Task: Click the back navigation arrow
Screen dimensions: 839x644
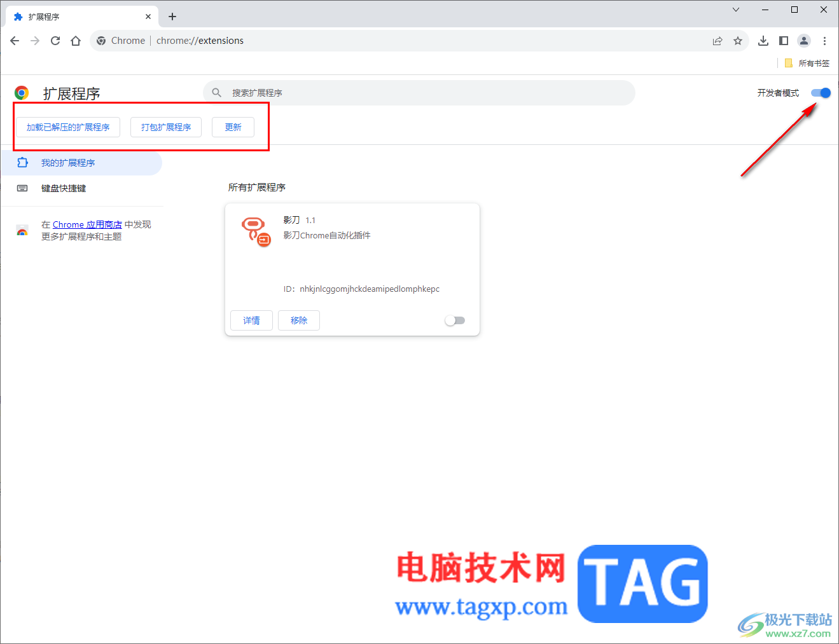Action: (14, 40)
